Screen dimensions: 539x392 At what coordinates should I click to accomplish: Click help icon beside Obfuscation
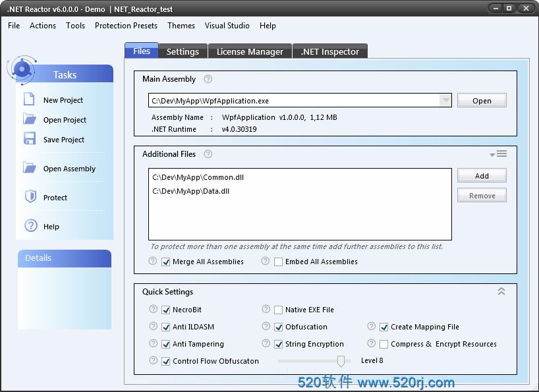(266, 326)
